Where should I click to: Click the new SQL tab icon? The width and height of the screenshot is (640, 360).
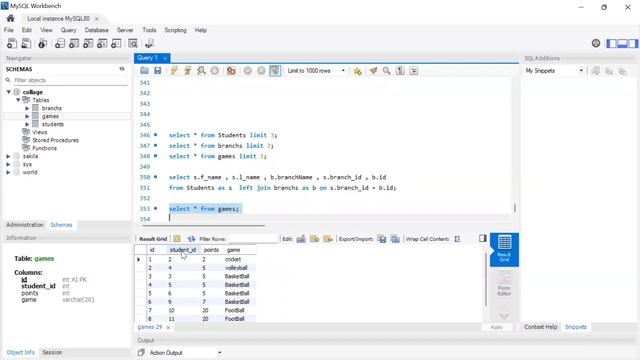pyautogui.click(x=12, y=43)
